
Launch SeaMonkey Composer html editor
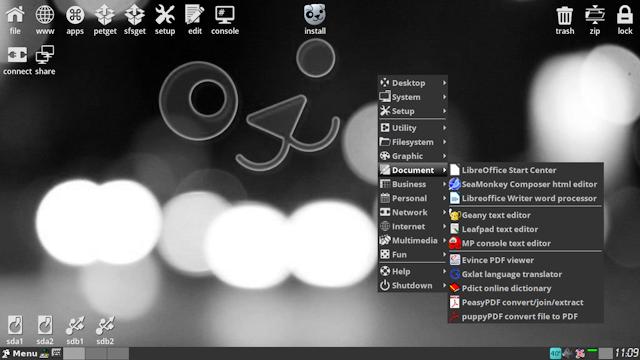tap(525, 184)
